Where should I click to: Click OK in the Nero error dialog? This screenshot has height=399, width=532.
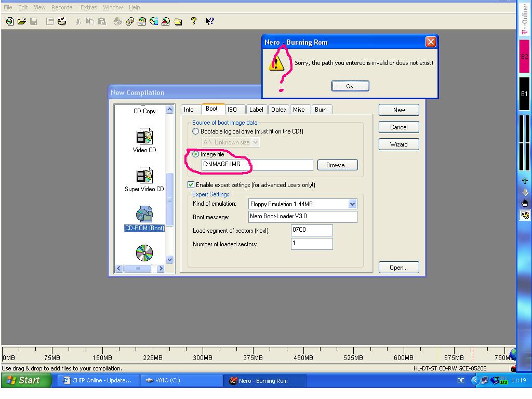click(x=350, y=86)
